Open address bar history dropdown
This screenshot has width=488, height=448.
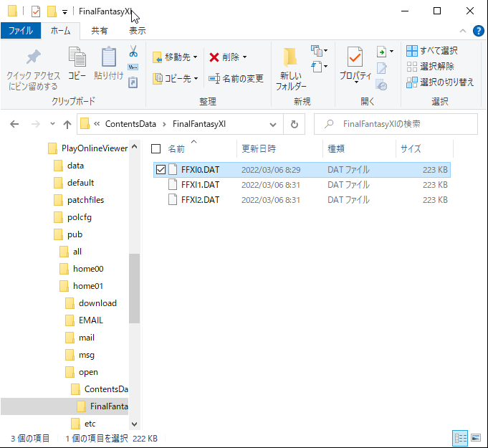point(273,125)
